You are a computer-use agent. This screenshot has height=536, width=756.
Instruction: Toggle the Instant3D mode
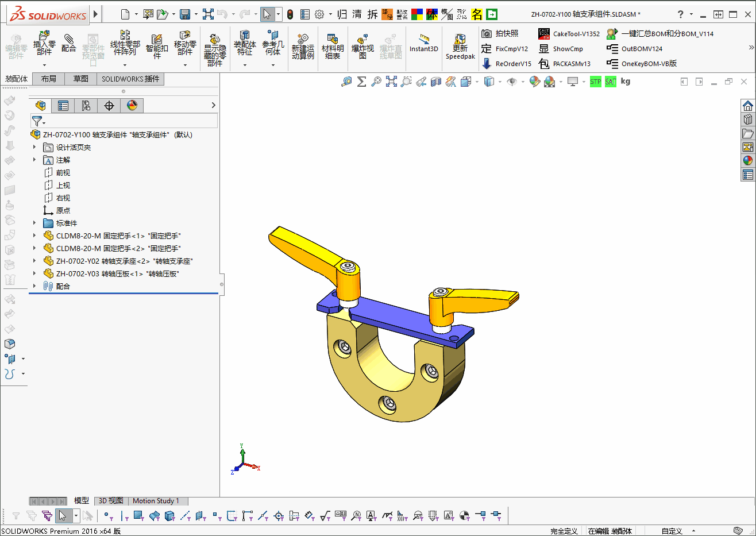point(424,43)
